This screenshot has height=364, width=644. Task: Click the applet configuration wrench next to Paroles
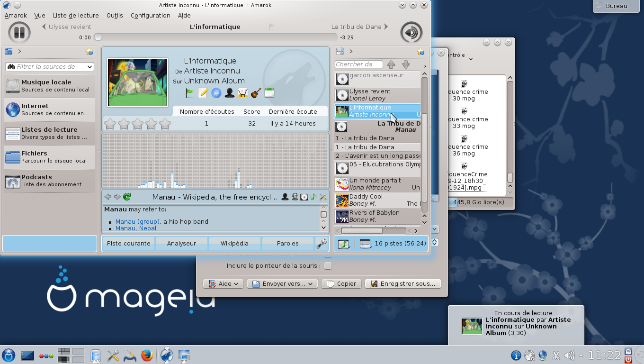point(322,243)
